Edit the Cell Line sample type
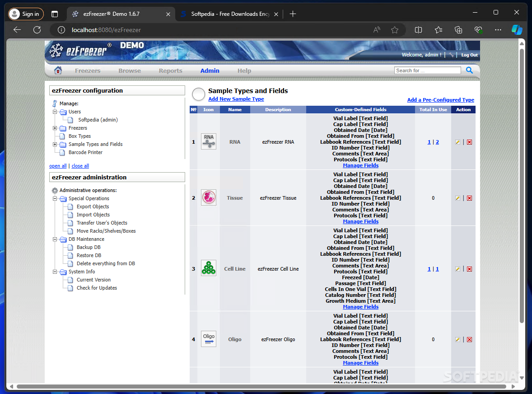Screen dimensions: 532x394 [457, 269]
